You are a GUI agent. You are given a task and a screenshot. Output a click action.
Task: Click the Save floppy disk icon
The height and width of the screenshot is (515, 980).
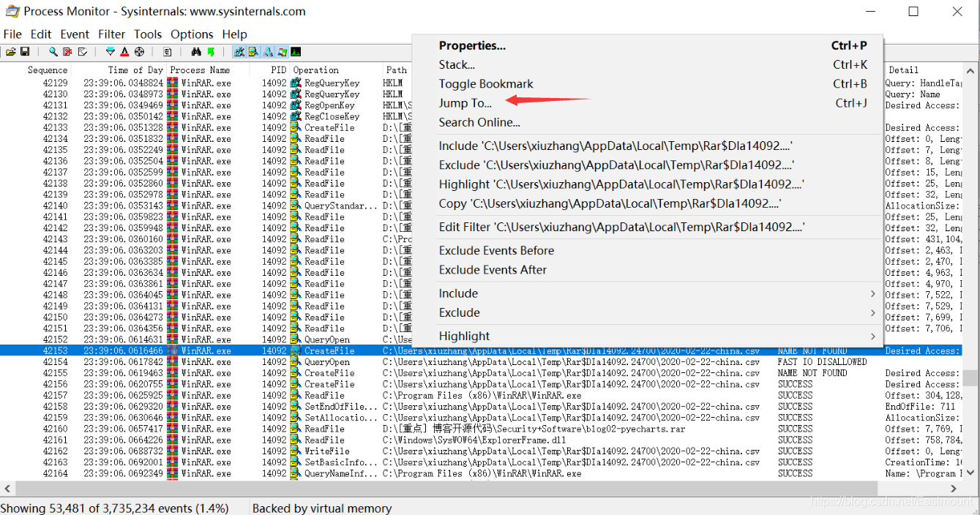coord(24,52)
